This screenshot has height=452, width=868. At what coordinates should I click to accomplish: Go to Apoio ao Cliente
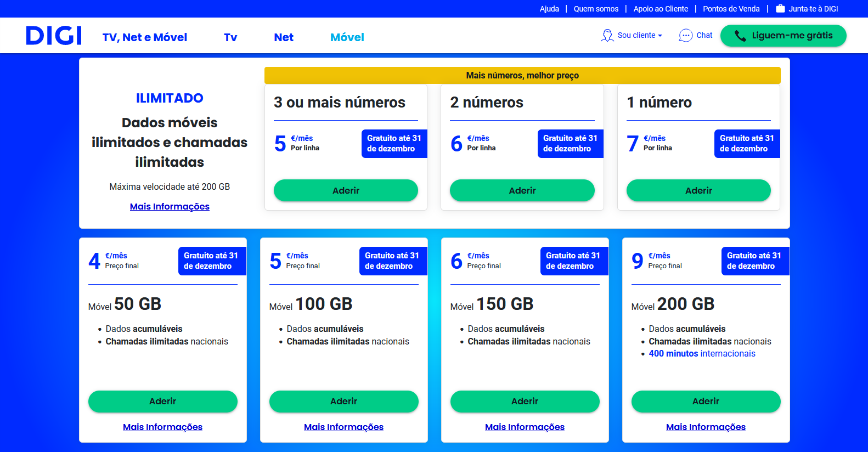tap(661, 9)
